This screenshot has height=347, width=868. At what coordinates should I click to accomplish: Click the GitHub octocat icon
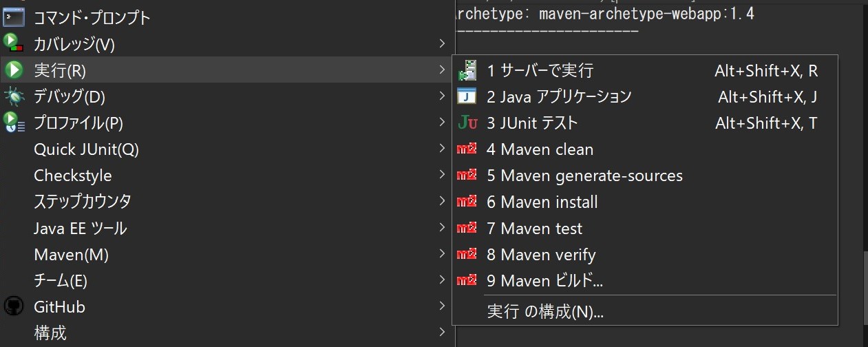pyautogui.click(x=14, y=306)
